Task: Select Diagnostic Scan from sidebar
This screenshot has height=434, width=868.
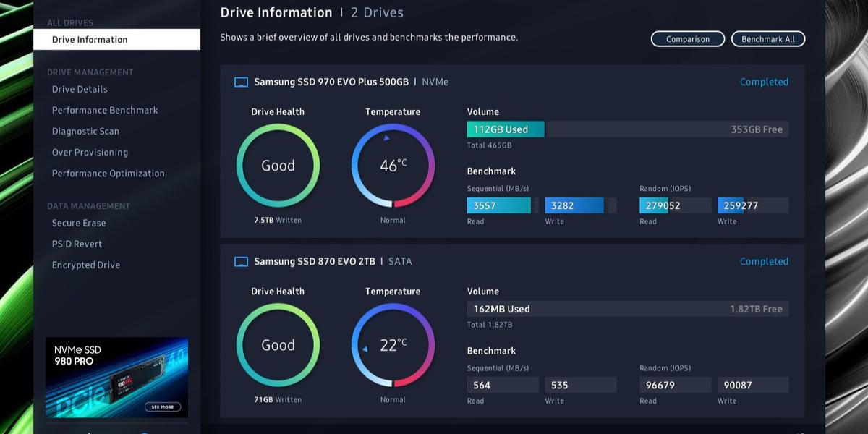Action: (85, 131)
